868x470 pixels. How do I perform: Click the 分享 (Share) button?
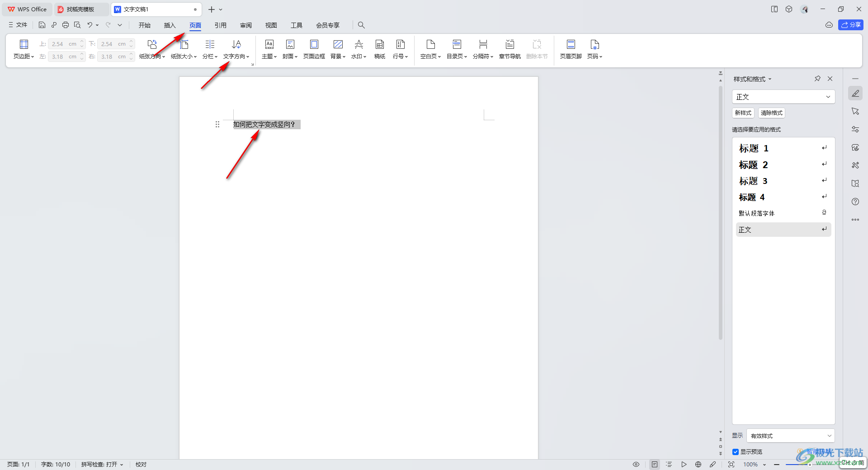click(x=851, y=25)
